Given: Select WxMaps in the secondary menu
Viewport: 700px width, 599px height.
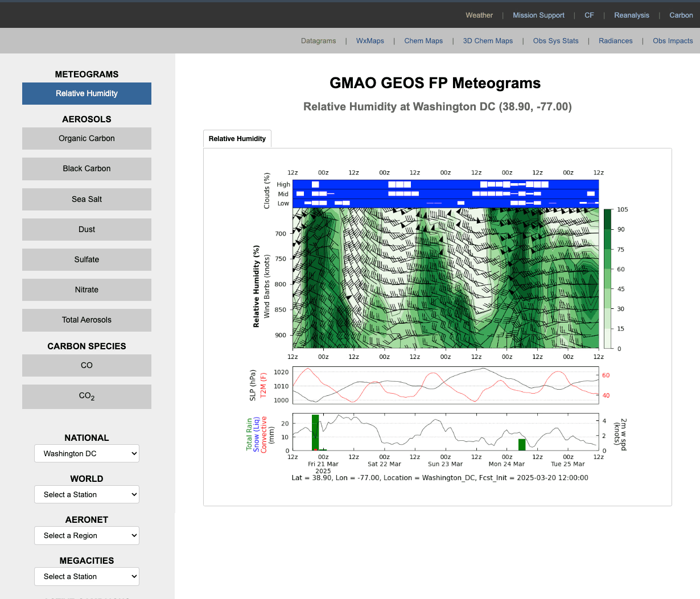Looking at the screenshot, I should pos(370,41).
